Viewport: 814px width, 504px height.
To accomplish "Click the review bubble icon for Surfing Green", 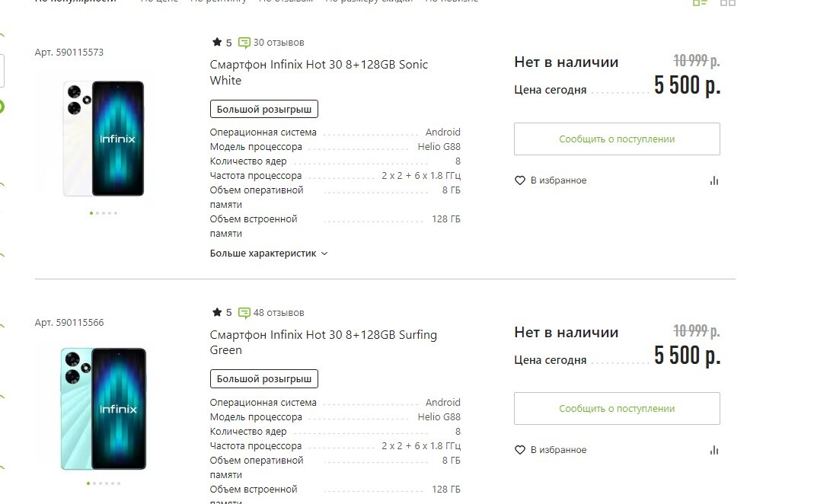I will [244, 313].
